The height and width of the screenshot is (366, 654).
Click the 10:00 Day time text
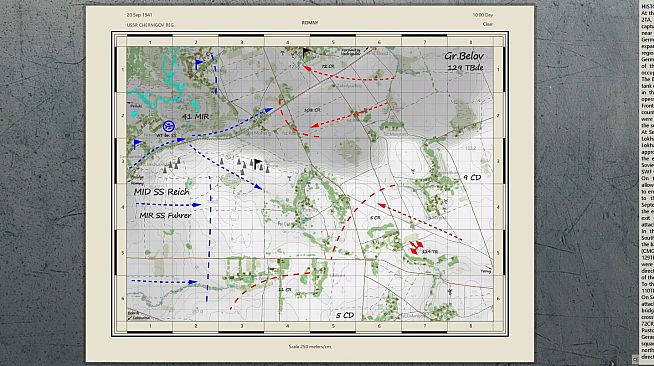483,15
